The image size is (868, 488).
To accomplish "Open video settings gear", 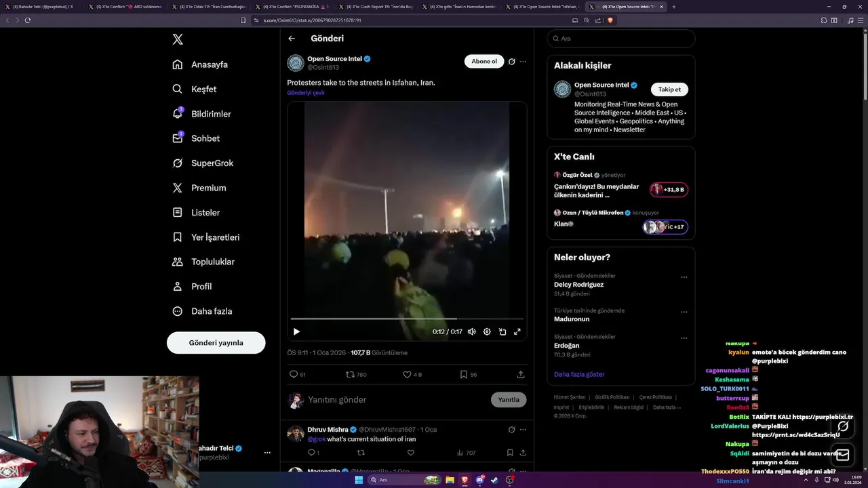I will coord(487,331).
